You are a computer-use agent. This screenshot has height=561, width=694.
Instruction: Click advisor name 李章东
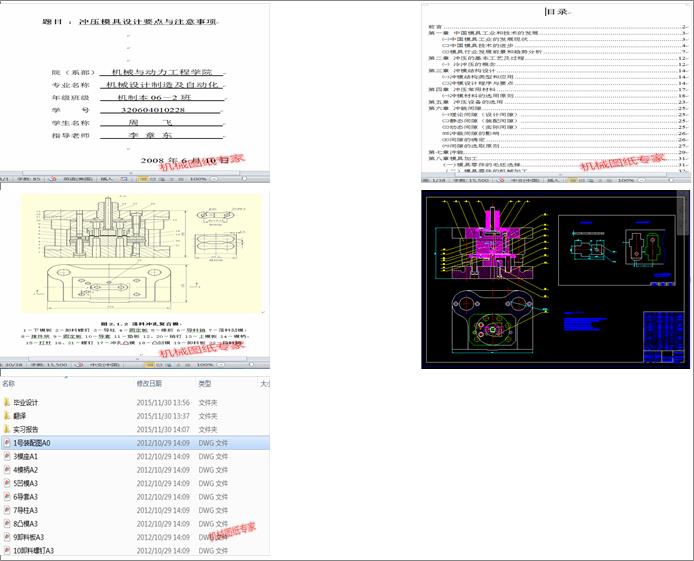click(x=150, y=135)
